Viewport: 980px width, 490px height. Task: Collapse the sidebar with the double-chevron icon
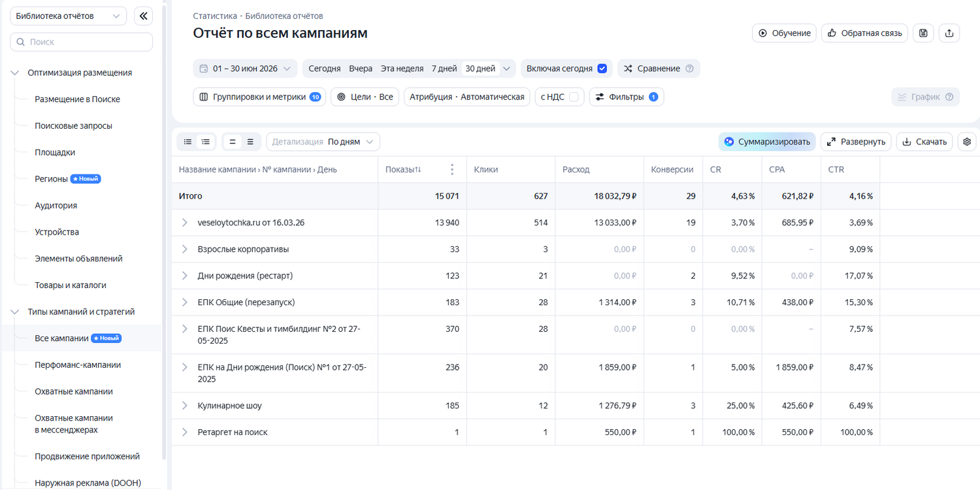pyautogui.click(x=144, y=16)
